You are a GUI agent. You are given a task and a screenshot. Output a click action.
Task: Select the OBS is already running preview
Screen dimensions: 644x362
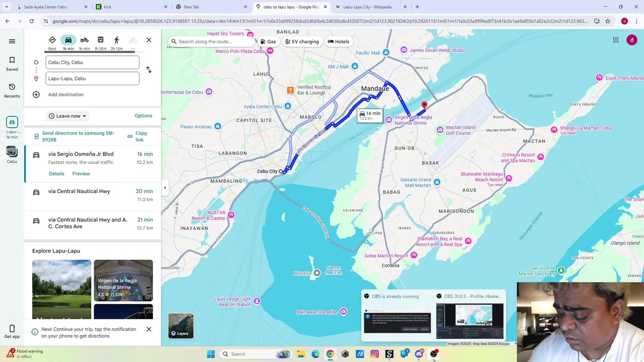click(397, 316)
